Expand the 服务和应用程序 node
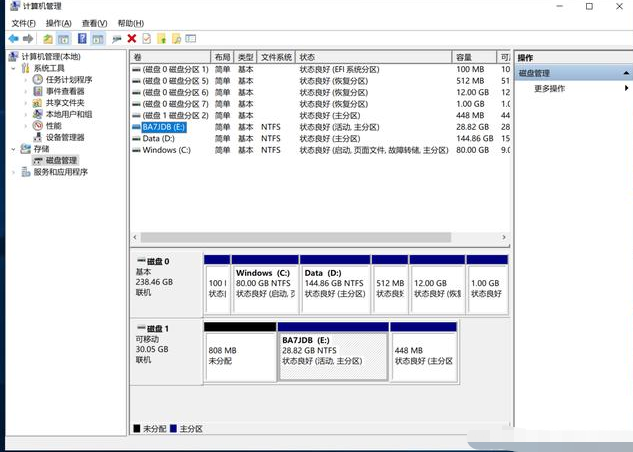 (x=13, y=172)
